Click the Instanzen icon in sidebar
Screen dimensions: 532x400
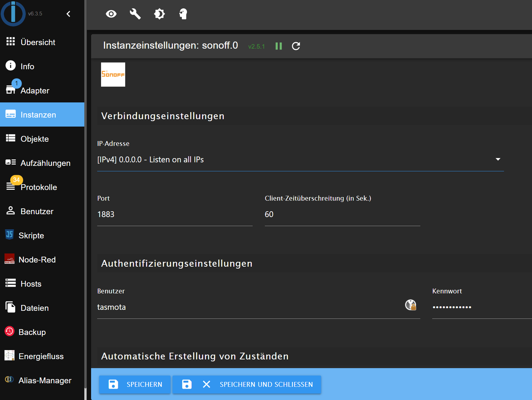(11, 114)
